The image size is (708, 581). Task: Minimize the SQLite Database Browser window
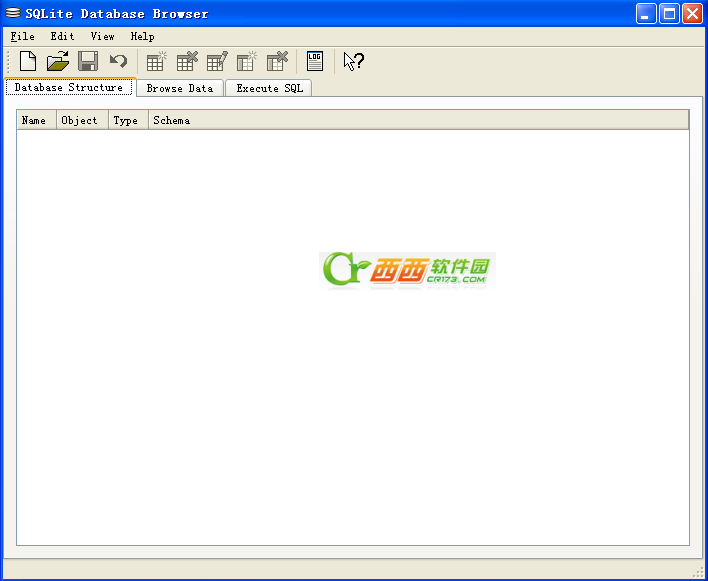646,14
